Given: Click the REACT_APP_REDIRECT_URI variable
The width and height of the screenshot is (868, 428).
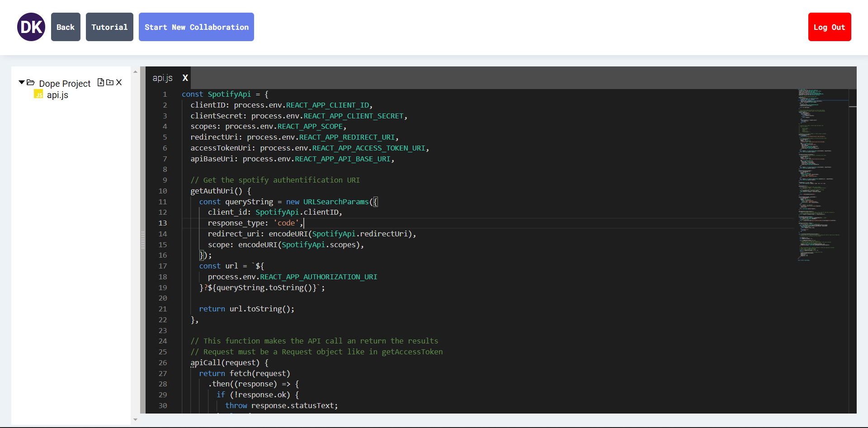Looking at the screenshot, I should pos(347,137).
